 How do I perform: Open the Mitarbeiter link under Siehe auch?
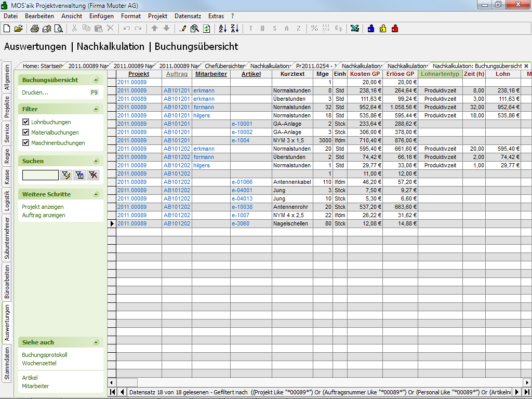coord(35,386)
